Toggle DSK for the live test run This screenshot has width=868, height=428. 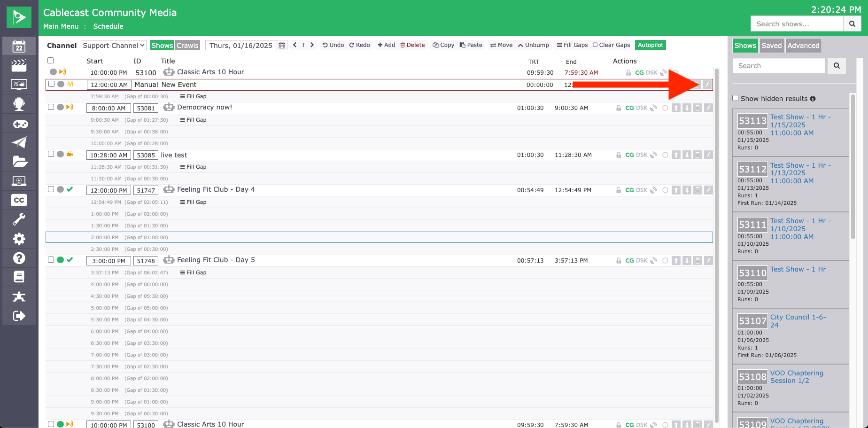[642, 155]
